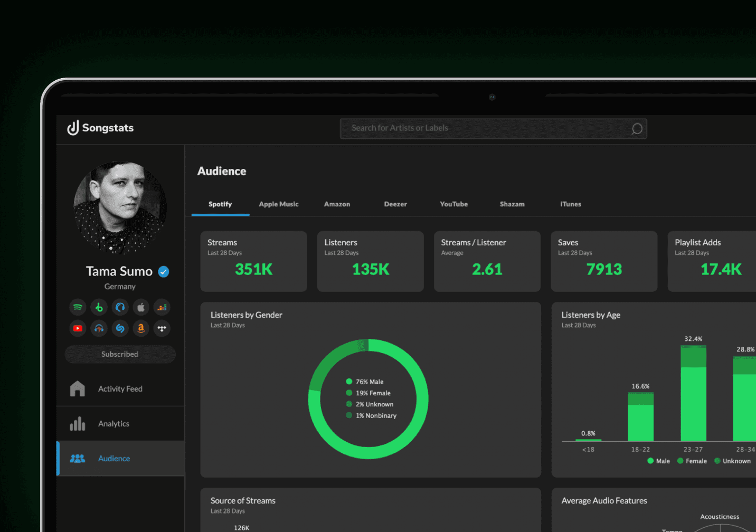The height and width of the screenshot is (532, 756).
Task: Go to the YouTube tab
Action: [454, 204]
